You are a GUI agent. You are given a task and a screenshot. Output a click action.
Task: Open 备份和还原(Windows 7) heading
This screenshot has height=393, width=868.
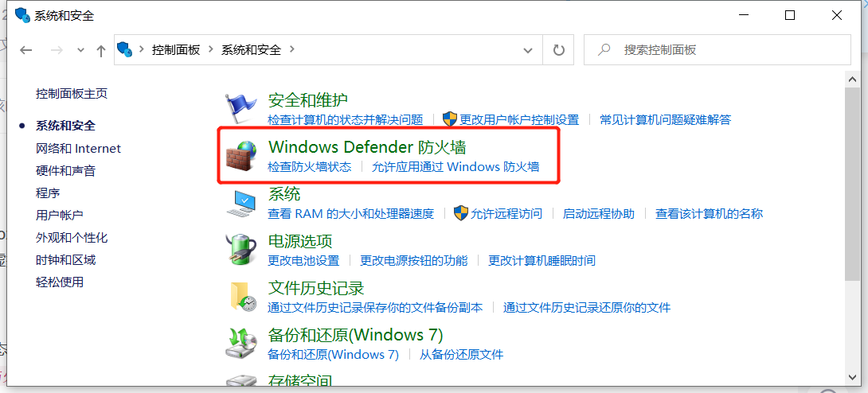click(355, 336)
